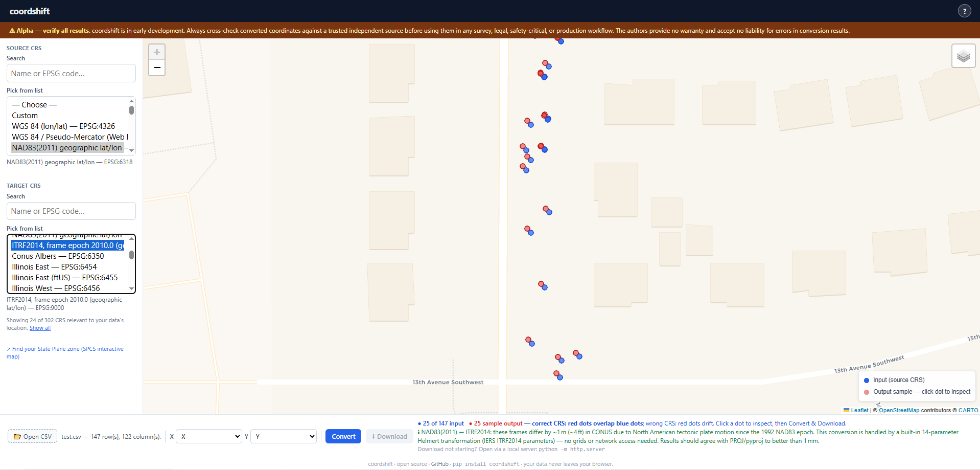Open the OpenStreetMap attribution link
The width and height of the screenshot is (980, 470).
point(899,410)
